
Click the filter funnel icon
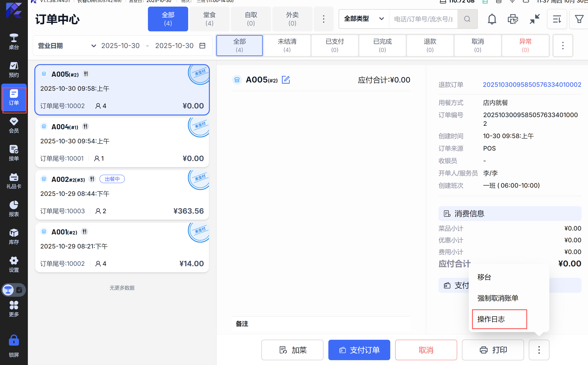pyautogui.click(x=579, y=19)
